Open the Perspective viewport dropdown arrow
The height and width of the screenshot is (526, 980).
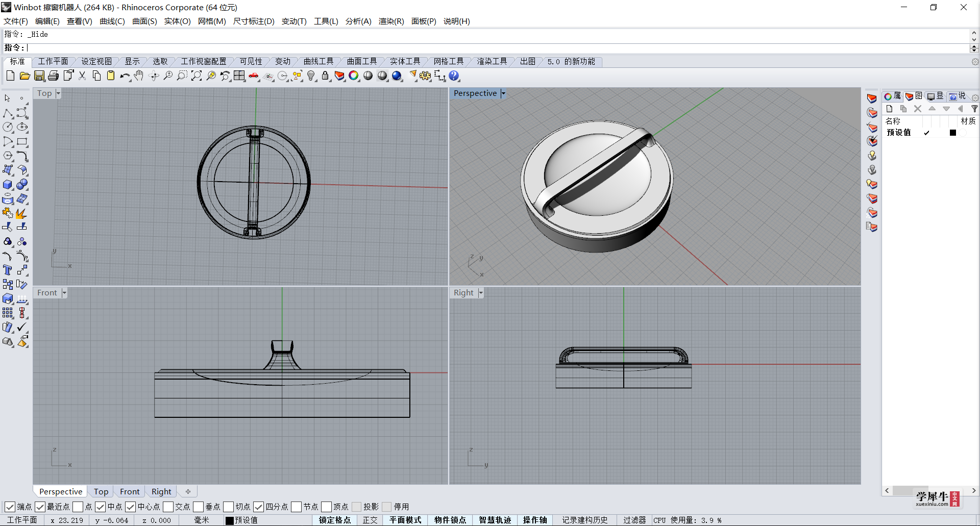click(x=503, y=93)
